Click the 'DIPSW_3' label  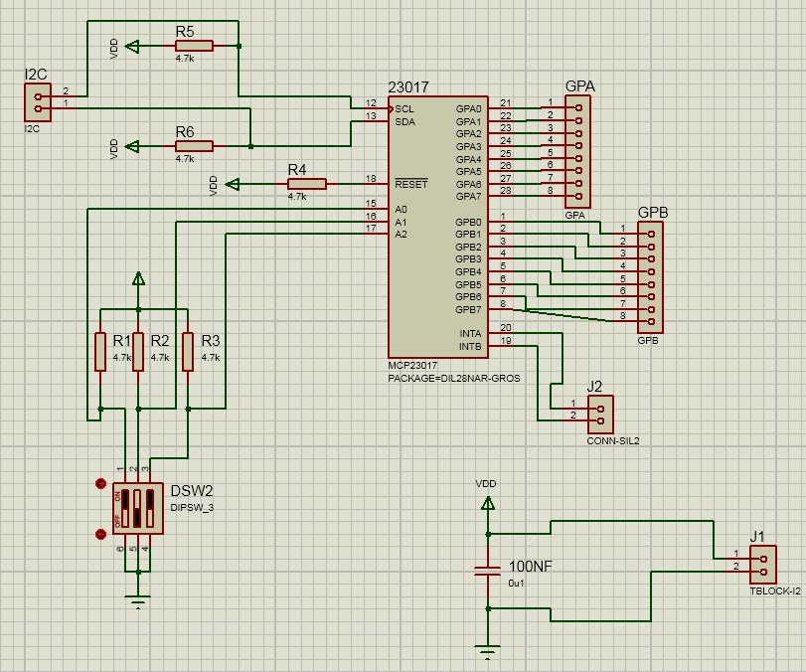(192, 507)
